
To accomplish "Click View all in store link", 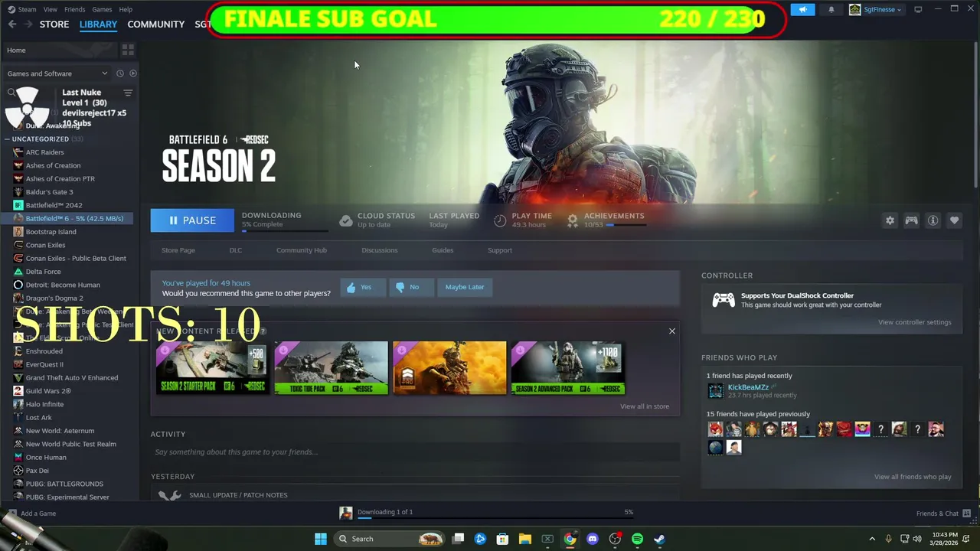I will (645, 406).
